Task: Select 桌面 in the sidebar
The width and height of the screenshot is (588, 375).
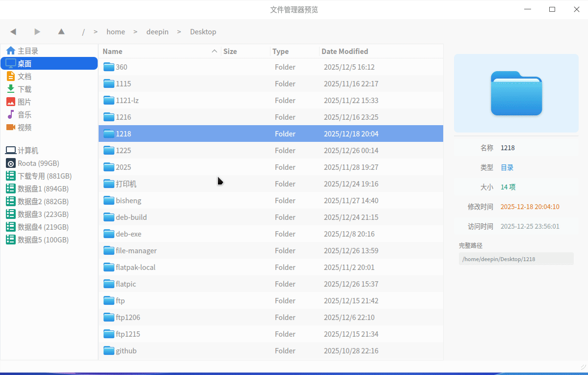Action: click(x=49, y=64)
